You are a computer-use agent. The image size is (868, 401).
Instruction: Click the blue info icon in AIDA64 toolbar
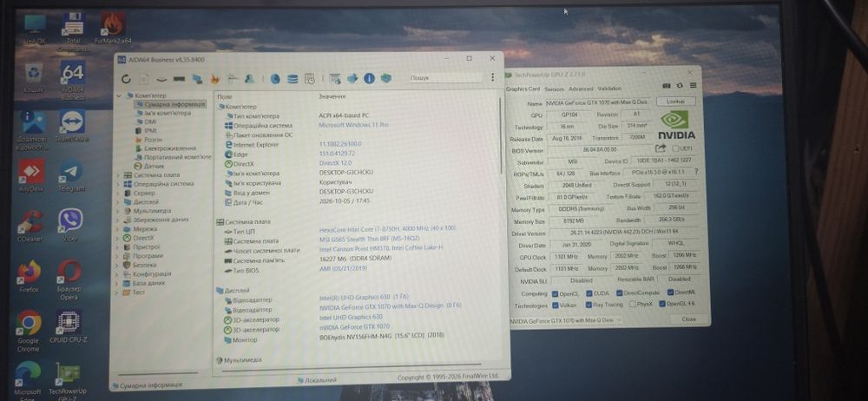click(369, 79)
